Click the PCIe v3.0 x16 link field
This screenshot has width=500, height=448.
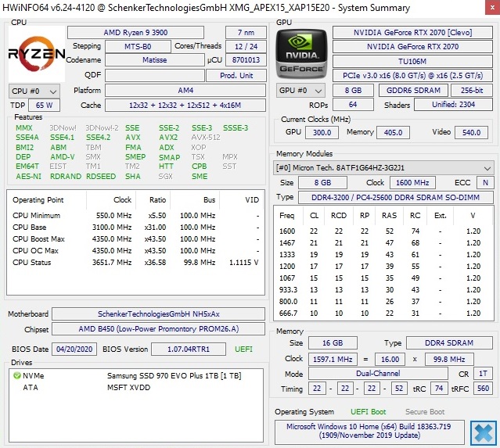tap(412, 76)
